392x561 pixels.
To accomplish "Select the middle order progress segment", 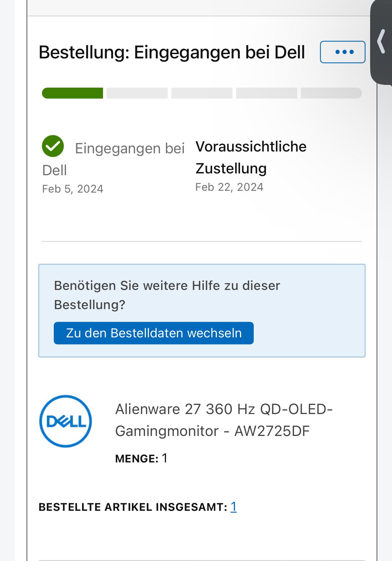I will click(x=202, y=93).
